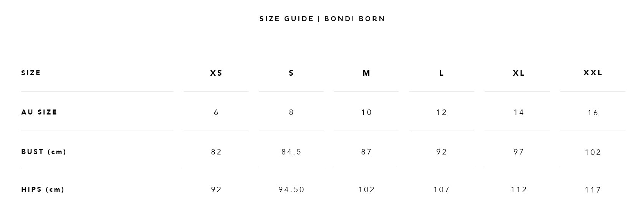Select the XXL size column header
This screenshot has width=644, height=219.
click(593, 73)
